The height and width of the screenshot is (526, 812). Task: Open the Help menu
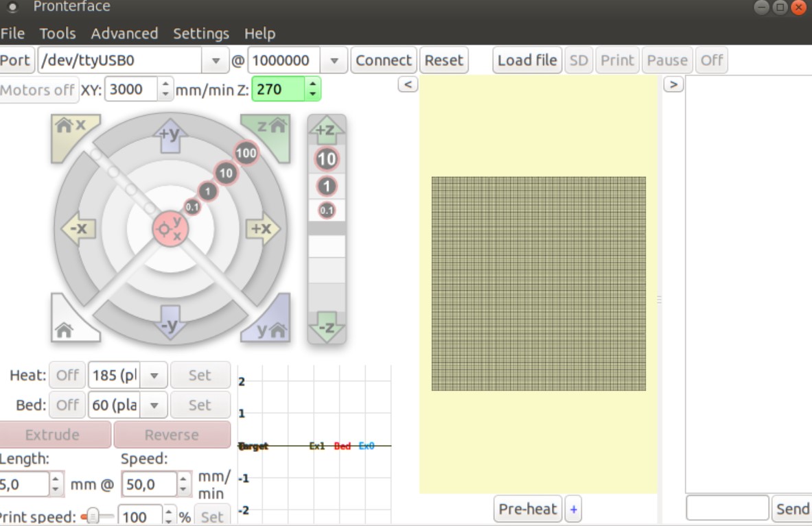(x=259, y=34)
